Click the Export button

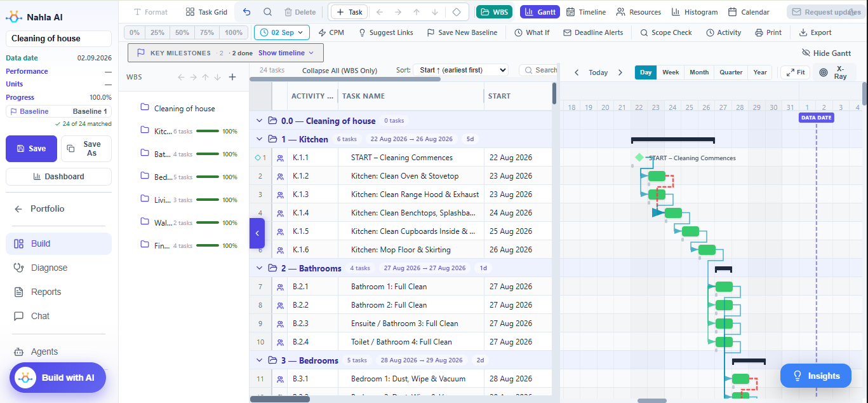coord(815,32)
